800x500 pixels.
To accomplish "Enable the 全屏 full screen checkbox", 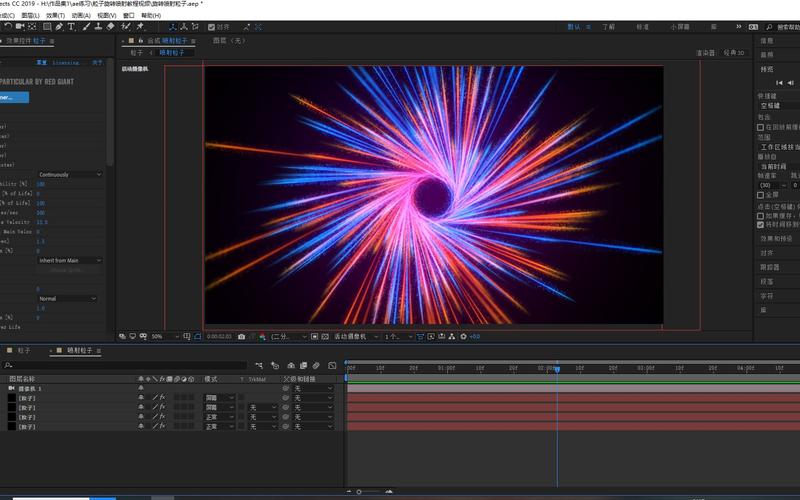I will [761, 195].
